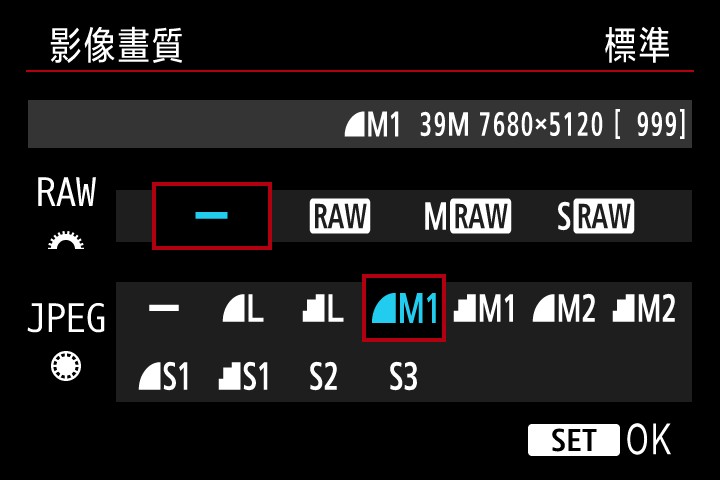Screen dimensions: 720x480
Task: Choose normal M2 JPEG quality
Action: point(644,308)
